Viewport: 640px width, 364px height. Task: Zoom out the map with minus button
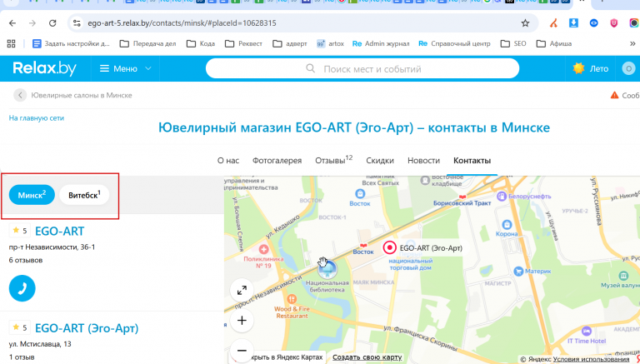click(242, 350)
